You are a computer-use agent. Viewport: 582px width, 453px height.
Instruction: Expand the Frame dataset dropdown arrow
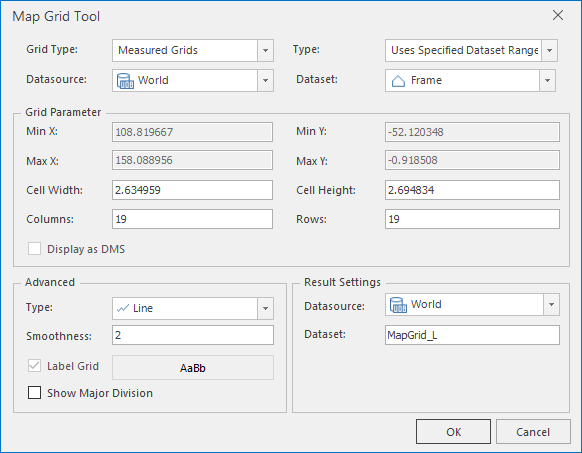(547, 81)
